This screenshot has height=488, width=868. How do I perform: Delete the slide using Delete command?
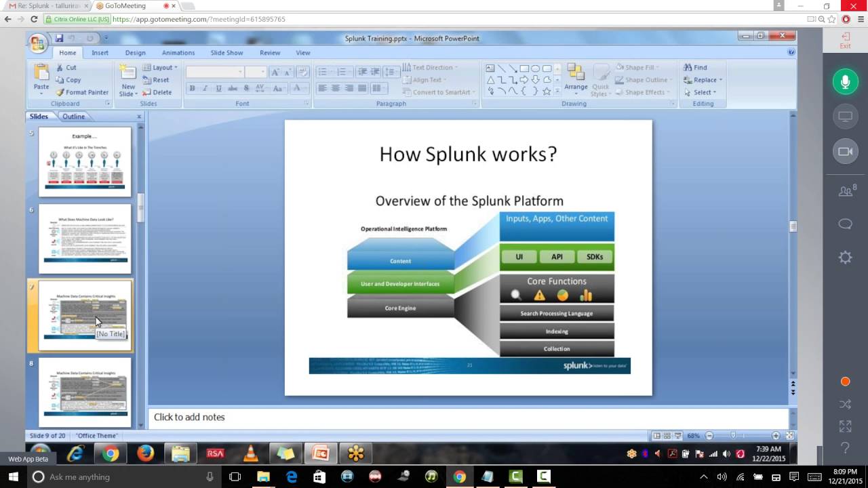click(157, 92)
